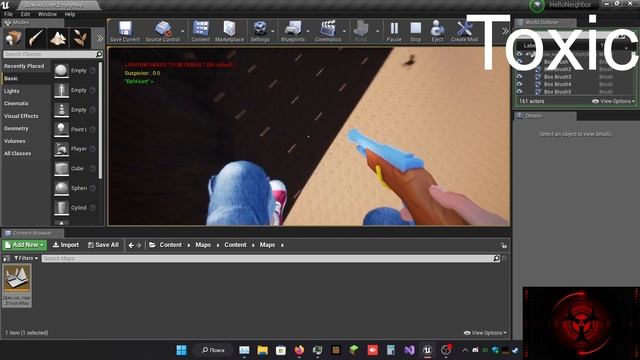The width and height of the screenshot is (640, 360).
Task: Select the Foliage mode icon
Action: point(80,38)
